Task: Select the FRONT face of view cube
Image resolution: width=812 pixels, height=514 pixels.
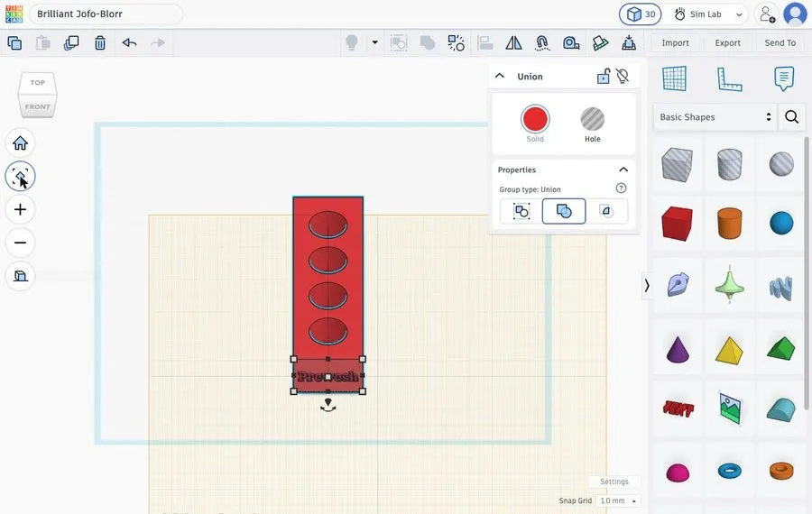Action: [x=37, y=106]
